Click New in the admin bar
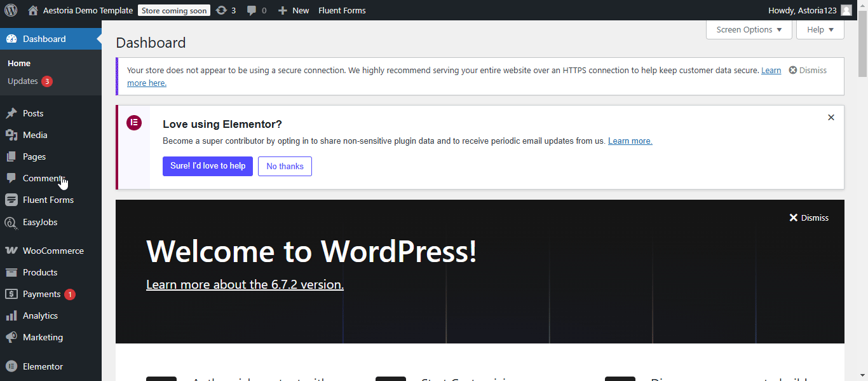This screenshot has width=868, height=381. [x=301, y=10]
